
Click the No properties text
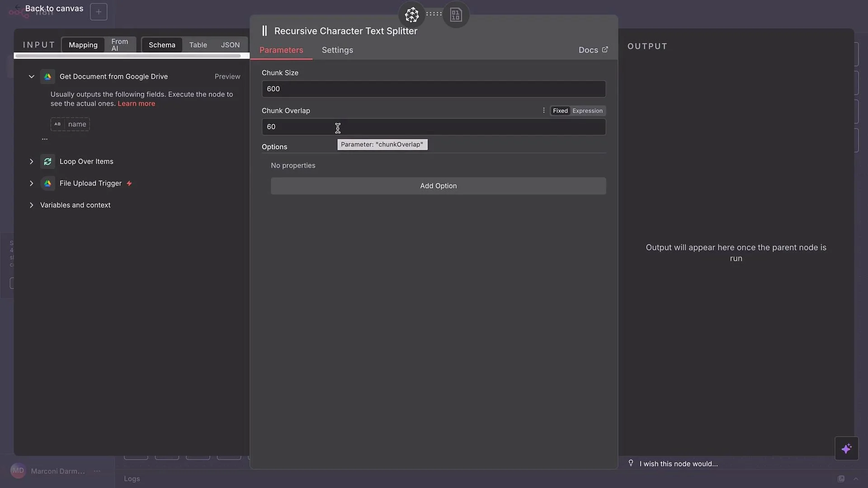click(x=293, y=165)
